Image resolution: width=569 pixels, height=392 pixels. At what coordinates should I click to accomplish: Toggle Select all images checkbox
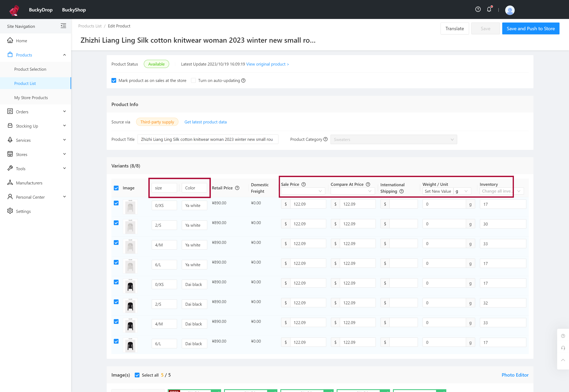click(137, 375)
